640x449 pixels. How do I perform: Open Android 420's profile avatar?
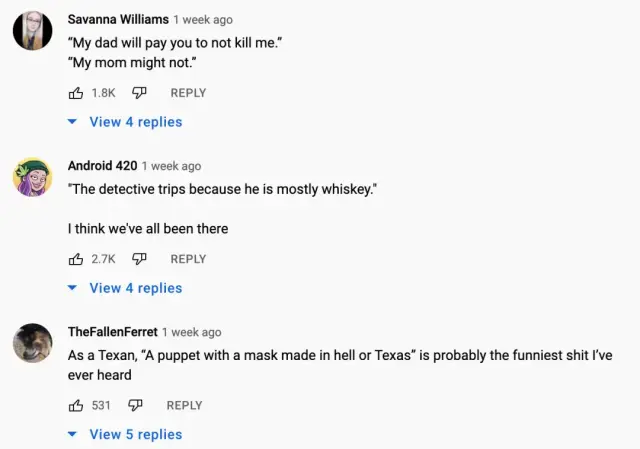(32, 177)
